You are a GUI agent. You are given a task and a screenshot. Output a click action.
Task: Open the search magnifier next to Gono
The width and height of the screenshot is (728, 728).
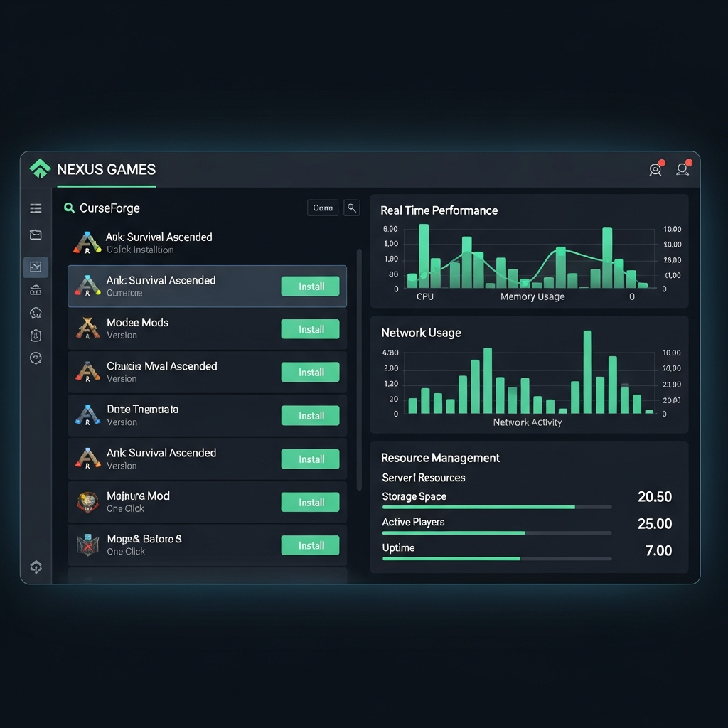tap(352, 208)
